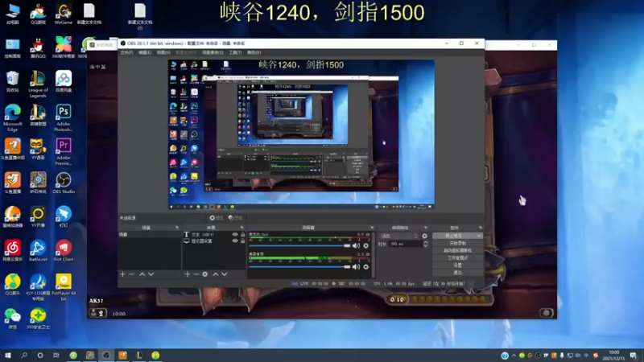Viewport: 644px width, 362px height.
Task: Pop out the scene transitions dock panel
Action: click(x=426, y=228)
